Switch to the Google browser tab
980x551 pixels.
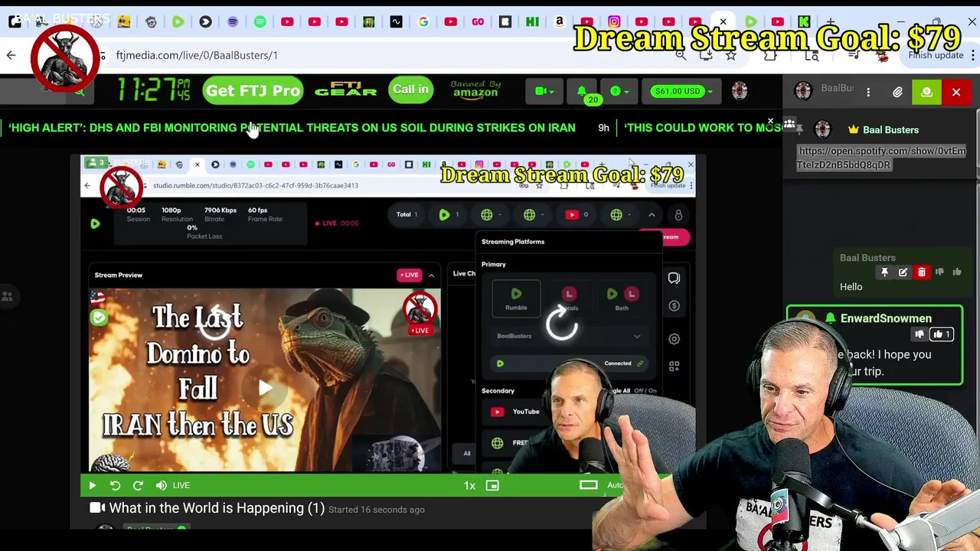423,22
